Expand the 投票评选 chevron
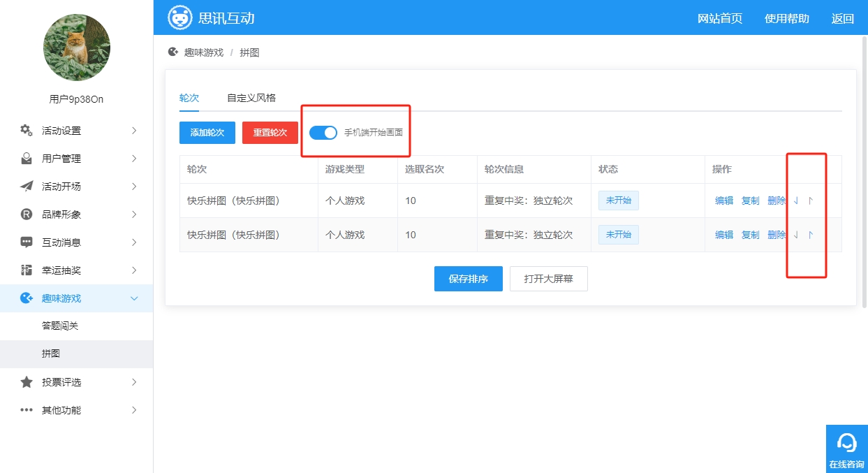868x473 pixels. click(x=134, y=382)
